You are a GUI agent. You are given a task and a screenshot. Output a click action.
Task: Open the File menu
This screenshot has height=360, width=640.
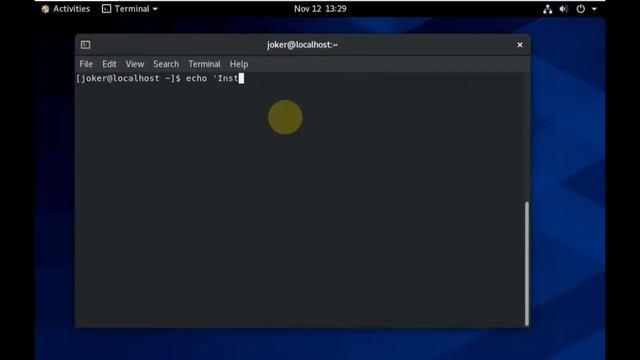[86, 64]
